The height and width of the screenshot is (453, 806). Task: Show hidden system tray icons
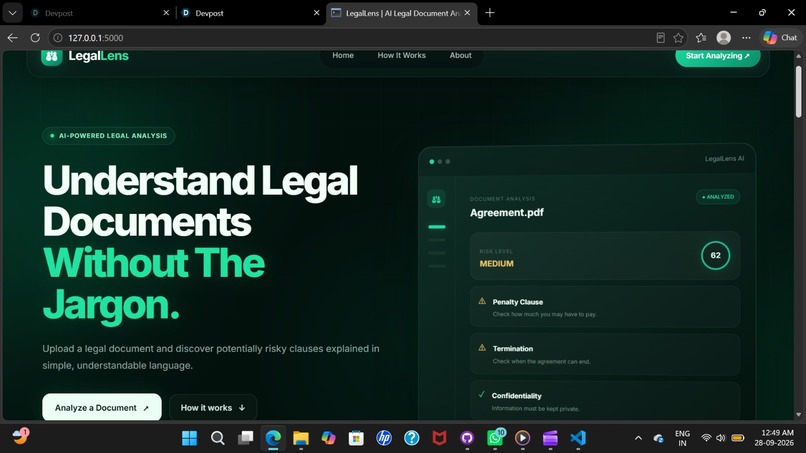pos(638,438)
